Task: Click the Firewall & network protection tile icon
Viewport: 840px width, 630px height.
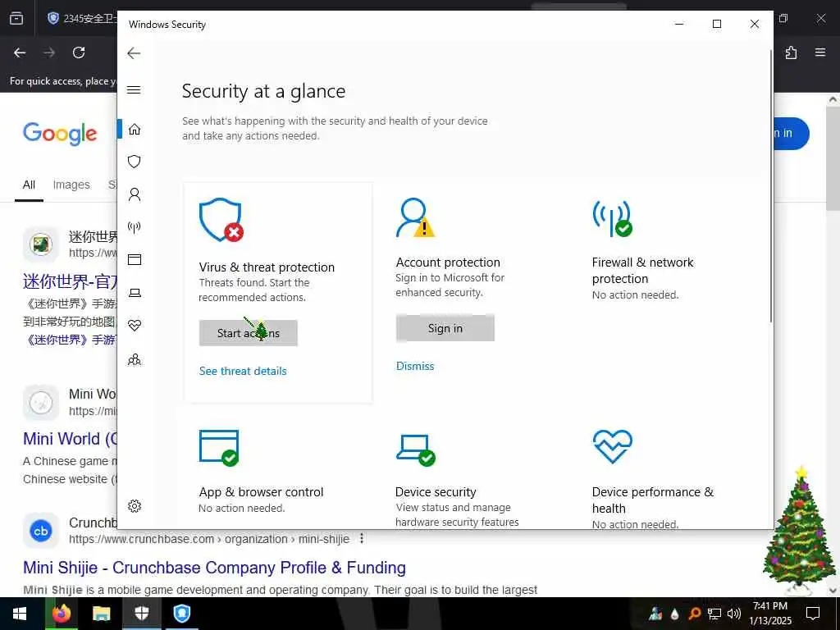Action: [x=612, y=218]
